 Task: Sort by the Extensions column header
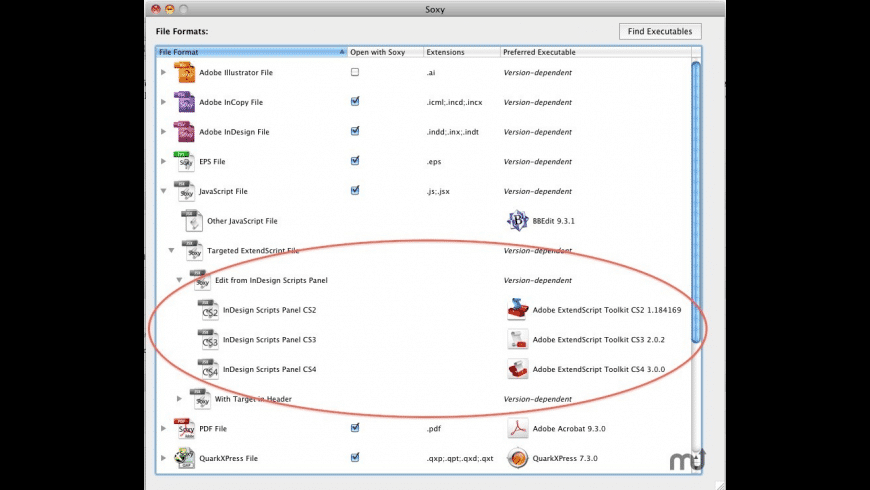click(x=462, y=52)
